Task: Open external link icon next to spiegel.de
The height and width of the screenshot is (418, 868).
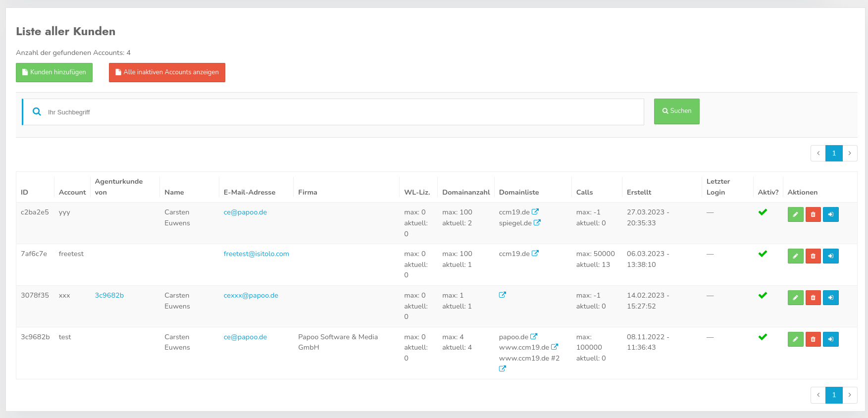Action: [537, 223]
